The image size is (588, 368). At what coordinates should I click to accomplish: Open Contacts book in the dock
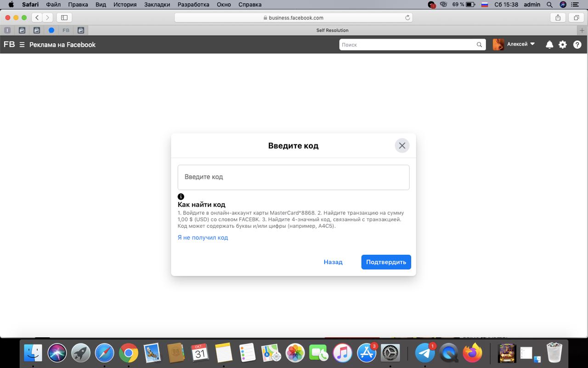[176, 353]
